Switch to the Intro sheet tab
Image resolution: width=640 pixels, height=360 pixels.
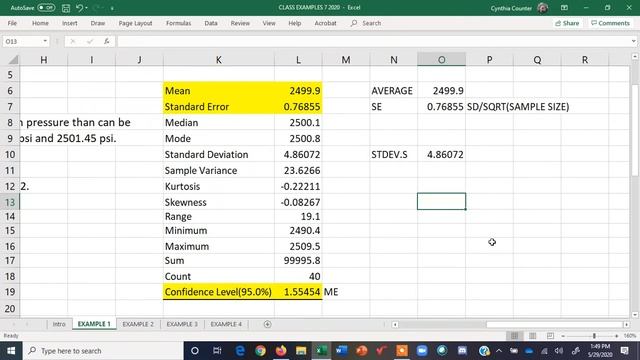pyautogui.click(x=59, y=324)
